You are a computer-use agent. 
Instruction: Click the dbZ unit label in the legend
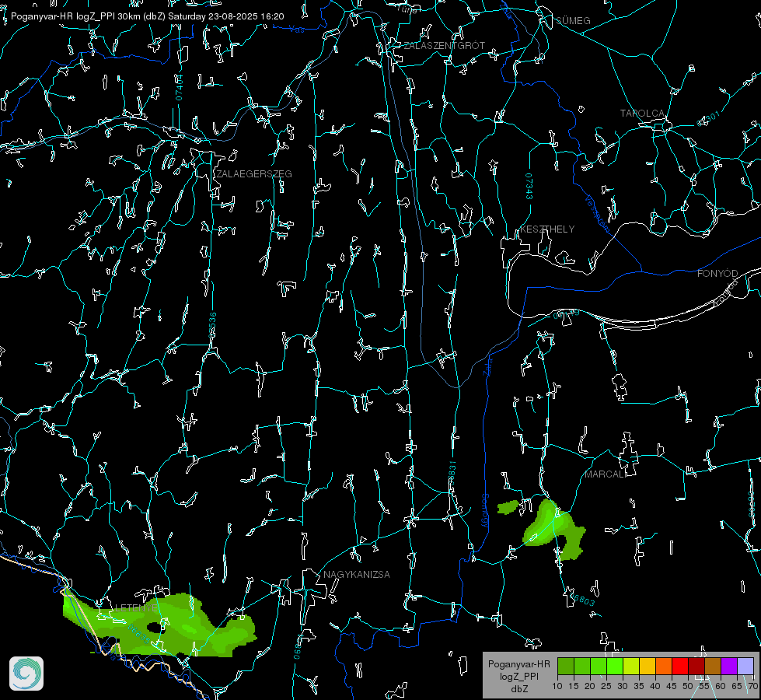(518, 689)
